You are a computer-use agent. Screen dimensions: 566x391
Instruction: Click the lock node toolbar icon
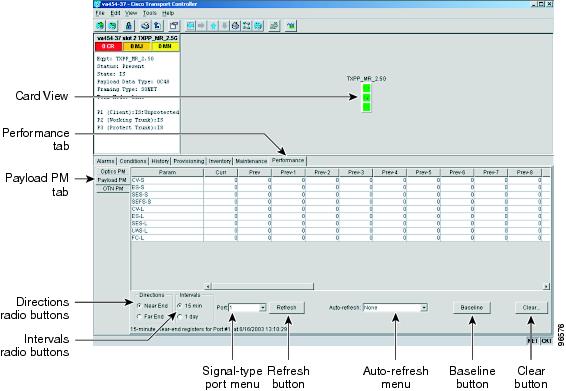coord(129,26)
